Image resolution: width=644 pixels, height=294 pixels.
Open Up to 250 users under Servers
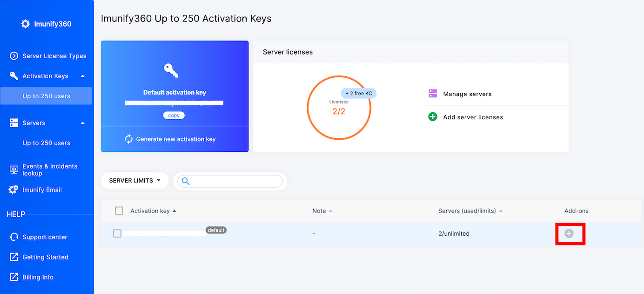pos(47,143)
